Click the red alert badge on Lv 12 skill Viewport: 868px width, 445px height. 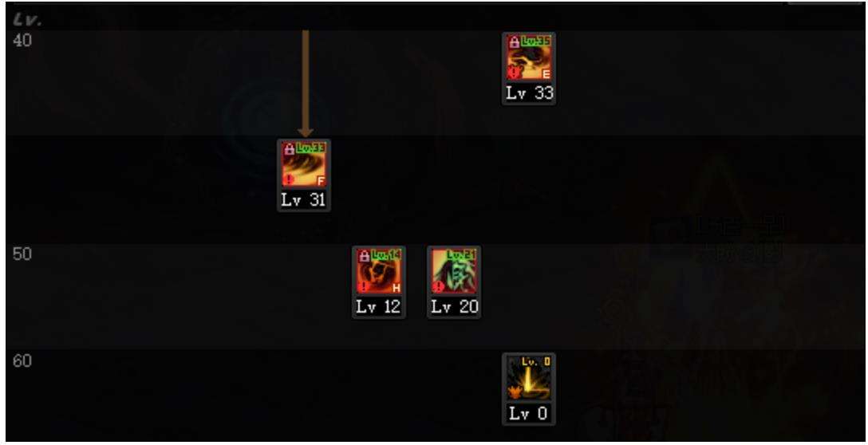click(x=364, y=287)
